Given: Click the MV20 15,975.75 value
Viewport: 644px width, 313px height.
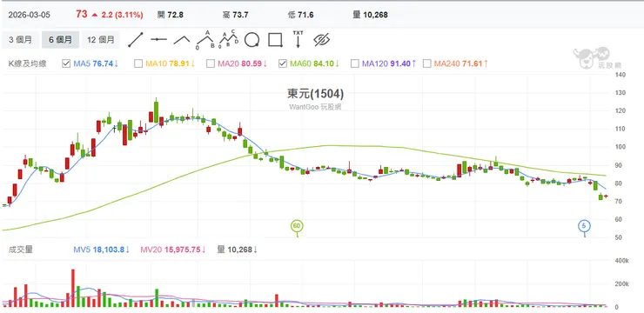Looking at the screenshot, I should coord(172,250).
